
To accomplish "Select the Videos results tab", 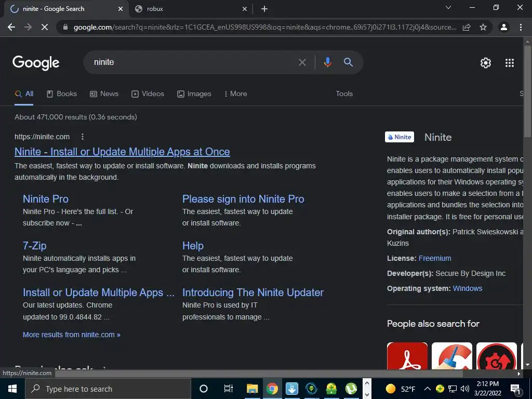I will click(148, 94).
